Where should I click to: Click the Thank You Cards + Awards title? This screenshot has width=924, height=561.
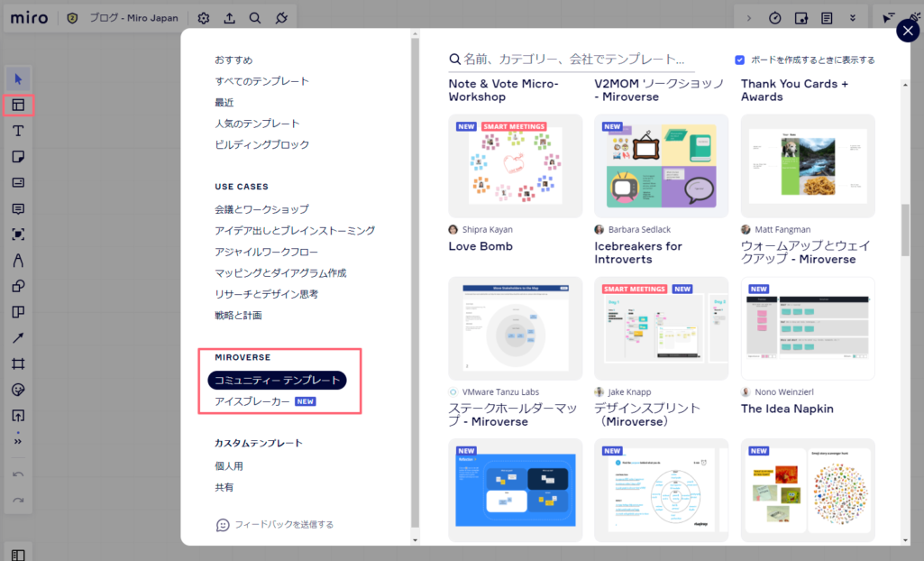click(794, 90)
